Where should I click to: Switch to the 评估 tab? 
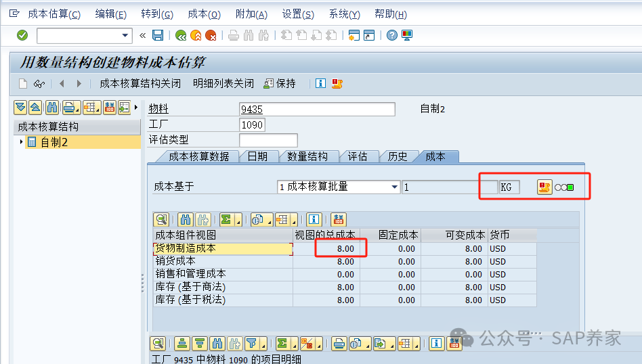[358, 157]
